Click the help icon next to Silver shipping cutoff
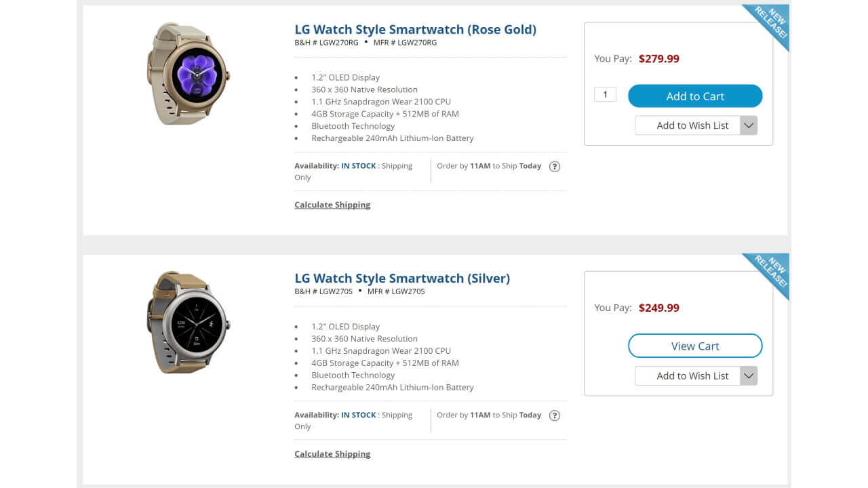868x488 pixels. [554, 415]
